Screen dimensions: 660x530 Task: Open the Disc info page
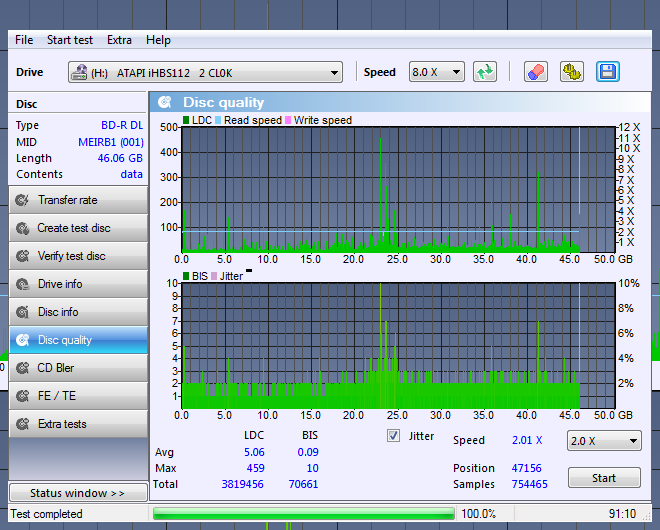click(78, 312)
